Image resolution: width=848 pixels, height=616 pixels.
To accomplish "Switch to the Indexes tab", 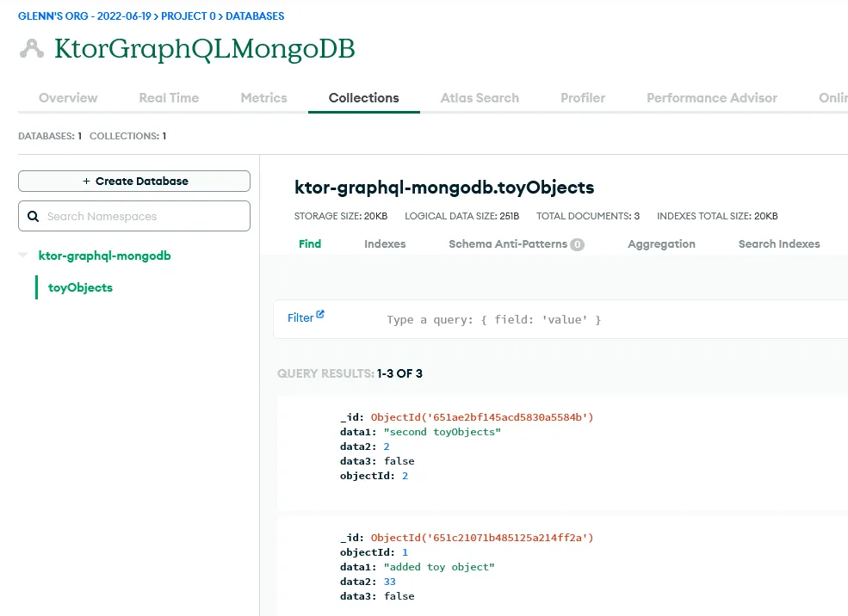I will 384,244.
